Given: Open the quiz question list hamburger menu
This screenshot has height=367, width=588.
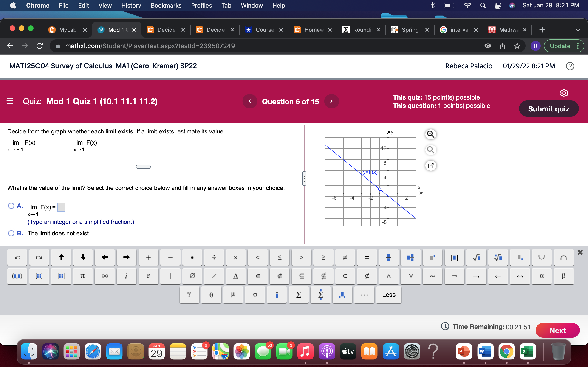Looking at the screenshot, I should 10,101.
